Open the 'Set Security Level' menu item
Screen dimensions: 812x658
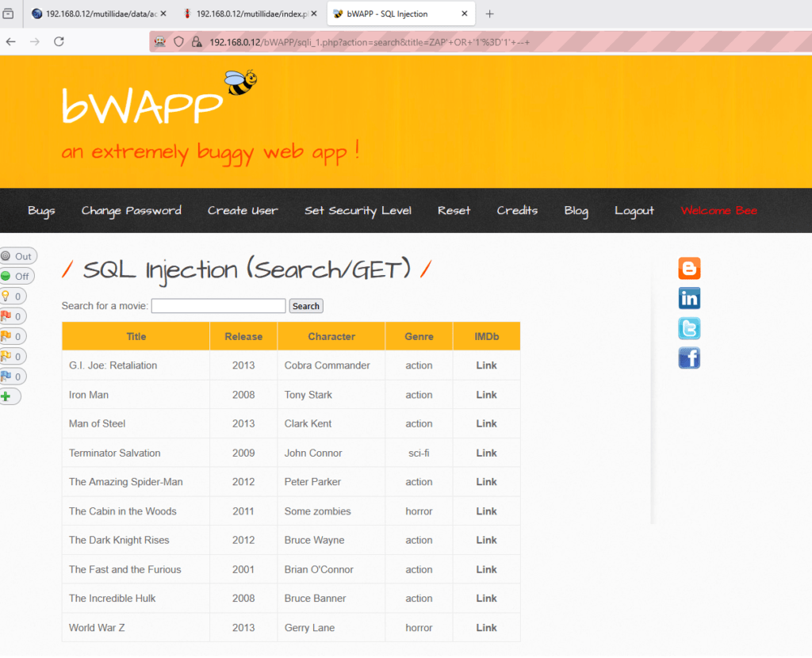click(x=358, y=211)
